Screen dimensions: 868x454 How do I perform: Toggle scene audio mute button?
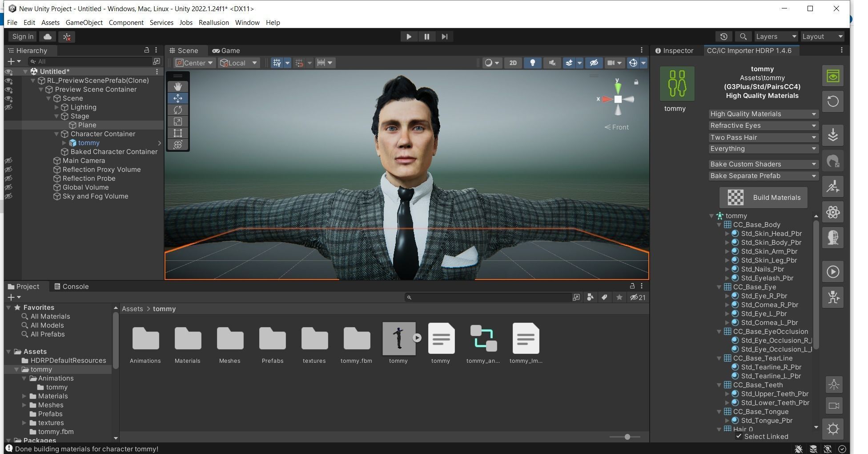[552, 63]
